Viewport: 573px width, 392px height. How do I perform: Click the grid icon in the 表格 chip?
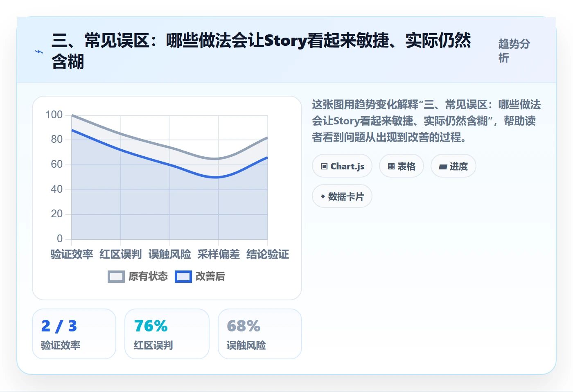tap(391, 166)
